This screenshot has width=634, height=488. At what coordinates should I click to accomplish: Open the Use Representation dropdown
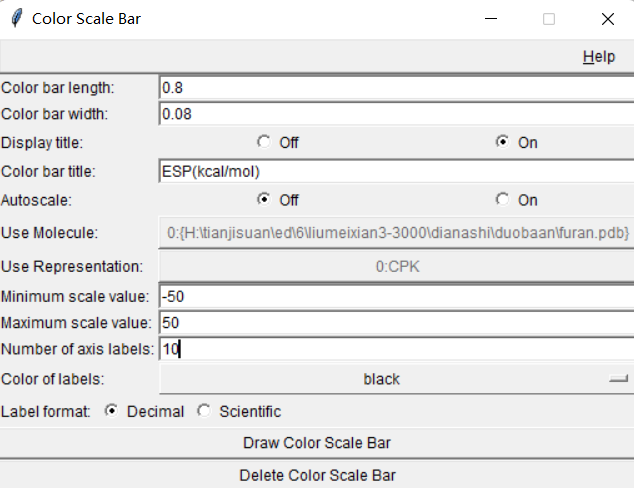(396, 267)
